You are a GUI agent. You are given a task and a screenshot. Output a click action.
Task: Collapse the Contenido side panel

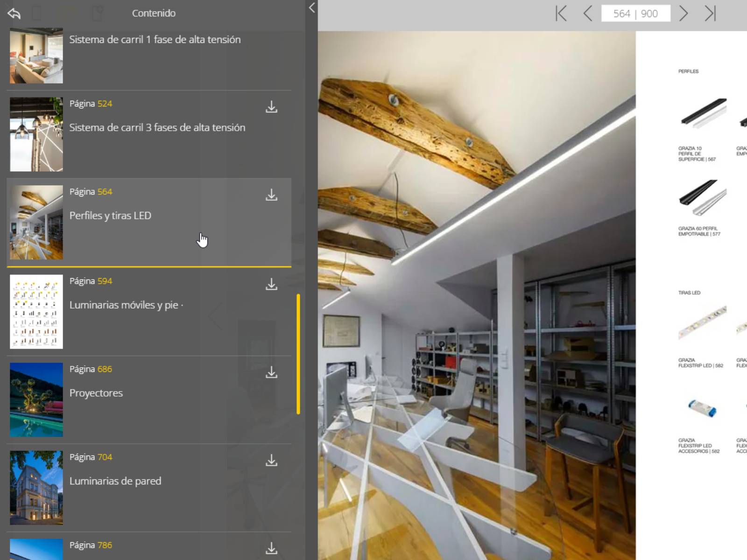(312, 7)
